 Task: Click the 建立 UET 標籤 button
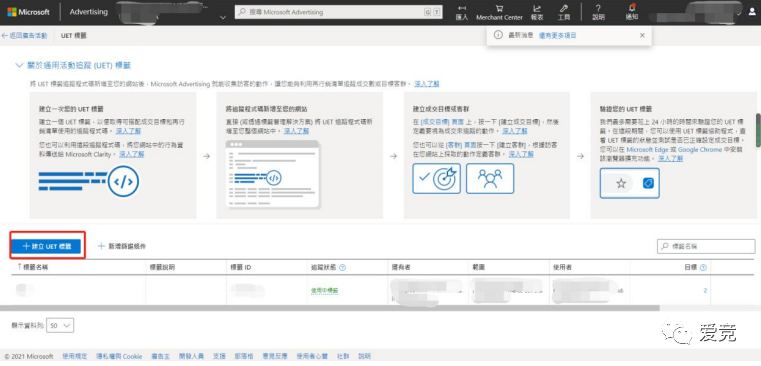(x=46, y=246)
